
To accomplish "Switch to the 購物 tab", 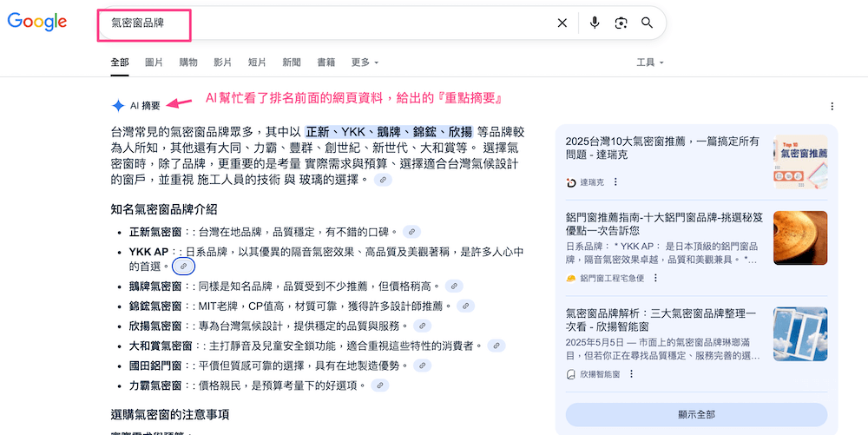I will (x=188, y=63).
